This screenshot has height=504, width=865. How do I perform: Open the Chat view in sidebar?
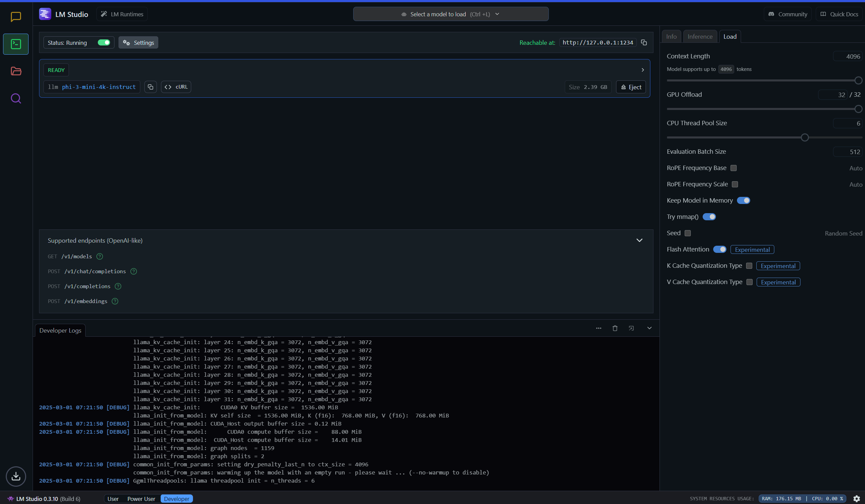16,17
